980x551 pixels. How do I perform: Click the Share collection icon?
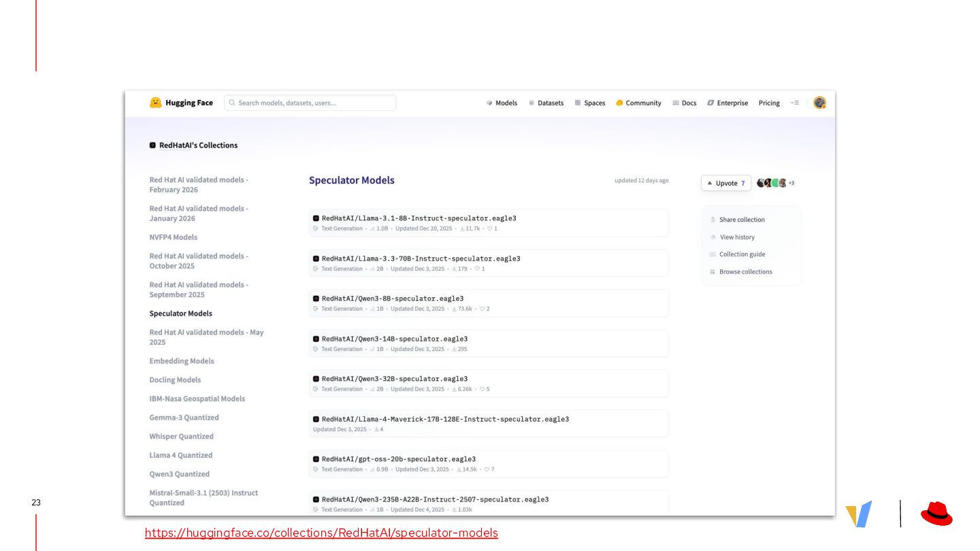tap(713, 220)
